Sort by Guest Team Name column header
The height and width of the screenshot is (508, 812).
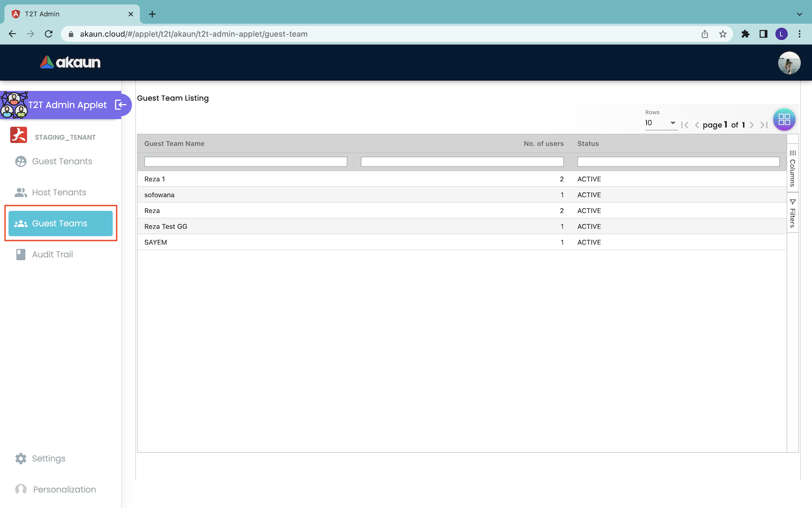174,143
